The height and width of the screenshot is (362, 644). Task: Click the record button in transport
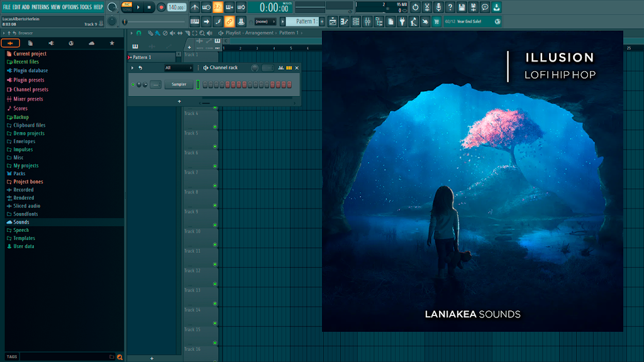click(161, 7)
